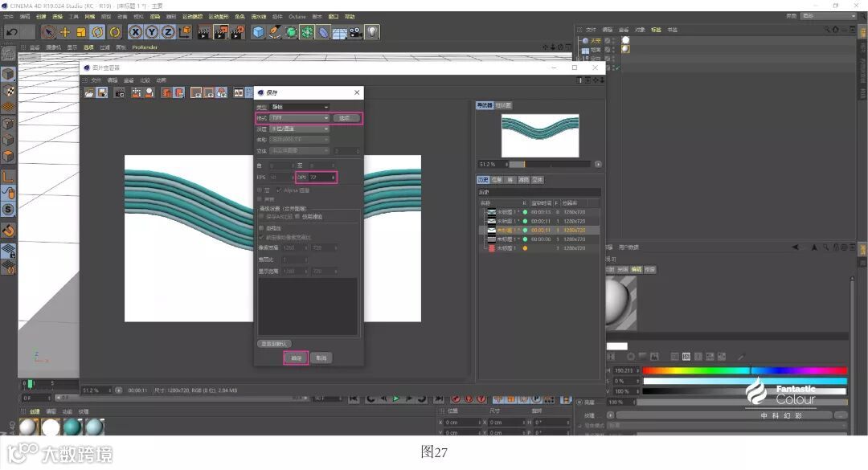Select the teal material ball
The image size is (868, 470).
pyautogui.click(x=72, y=427)
